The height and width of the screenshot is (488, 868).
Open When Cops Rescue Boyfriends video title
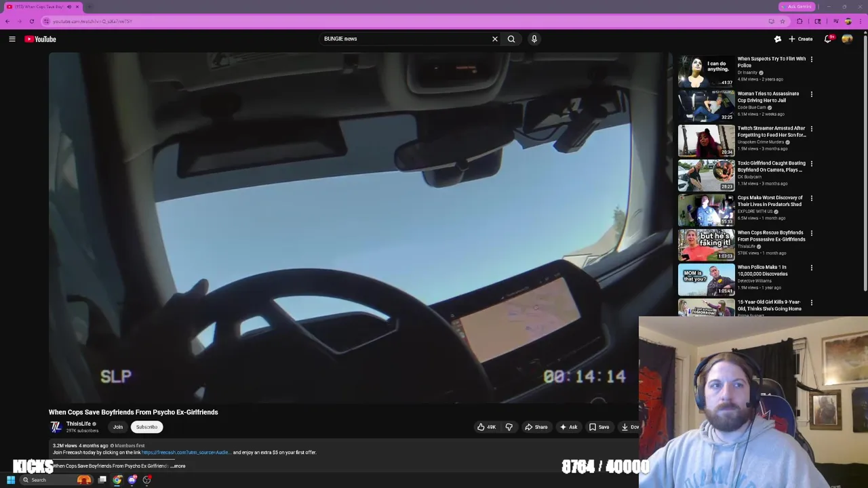click(x=771, y=236)
